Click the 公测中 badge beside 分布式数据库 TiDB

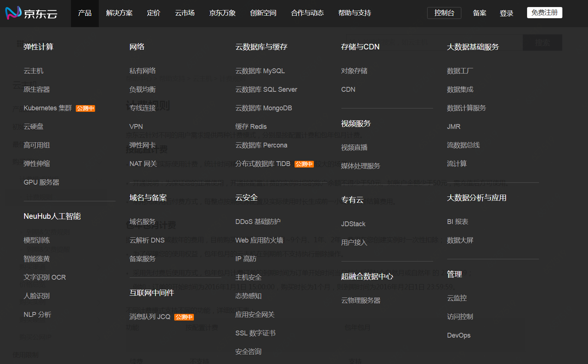[x=304, y=164]
